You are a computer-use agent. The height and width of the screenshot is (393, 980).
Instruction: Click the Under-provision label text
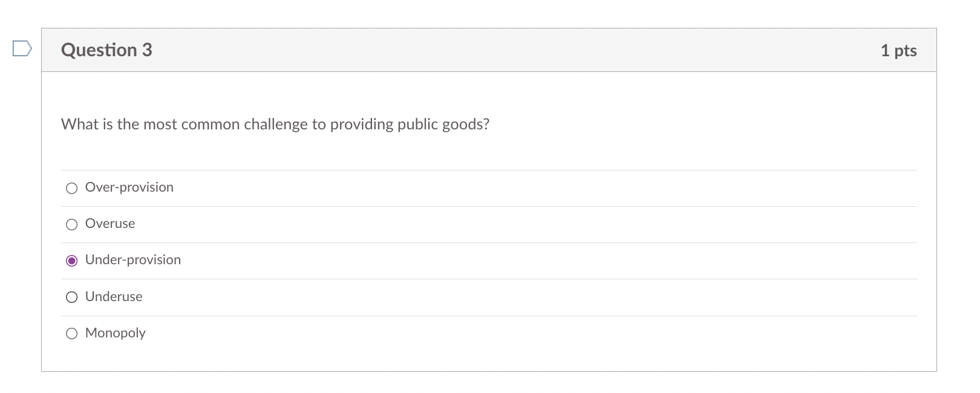133,260
